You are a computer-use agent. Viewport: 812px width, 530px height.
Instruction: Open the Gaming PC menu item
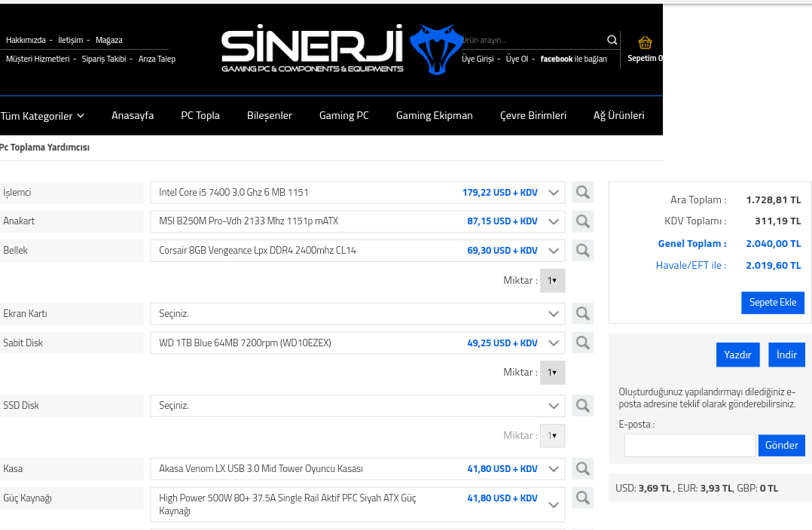(343, 115)
